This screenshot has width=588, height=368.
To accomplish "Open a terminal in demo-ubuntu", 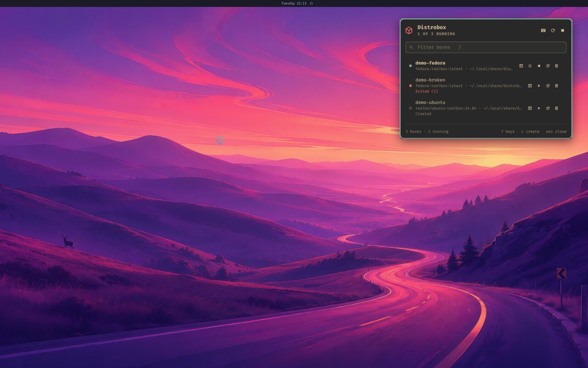I will (x=530, y=108).
